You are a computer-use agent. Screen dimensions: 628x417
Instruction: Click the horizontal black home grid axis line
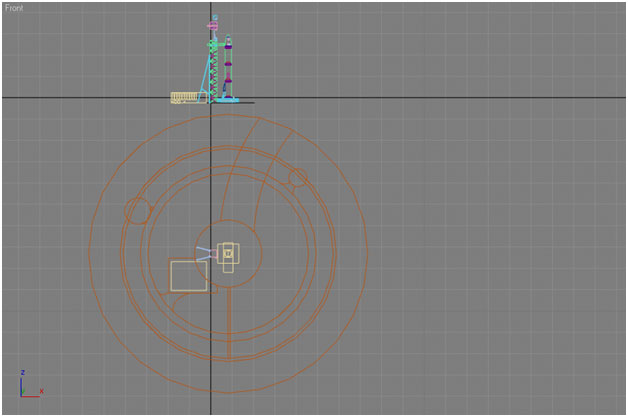(x=450, y=97)
